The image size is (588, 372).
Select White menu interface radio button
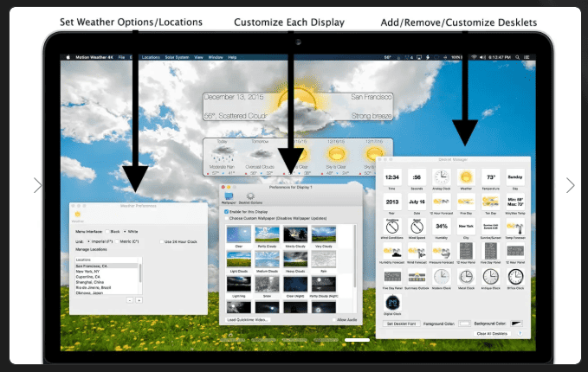pyautogui.click(x=125, y=232)
